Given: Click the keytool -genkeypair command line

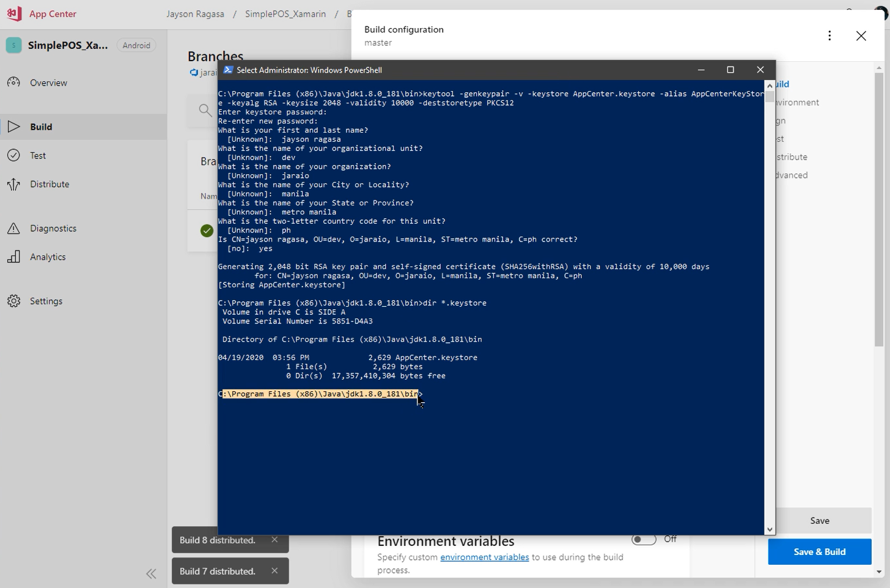Looking at the screenshot, I should pos(491,98).
